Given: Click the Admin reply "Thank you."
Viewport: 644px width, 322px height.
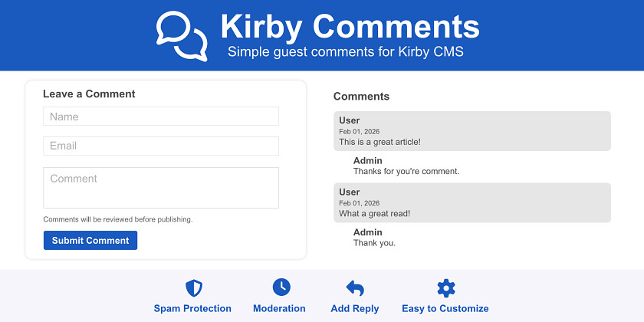Looking at the screenshot, I should [x=375, y=243].
